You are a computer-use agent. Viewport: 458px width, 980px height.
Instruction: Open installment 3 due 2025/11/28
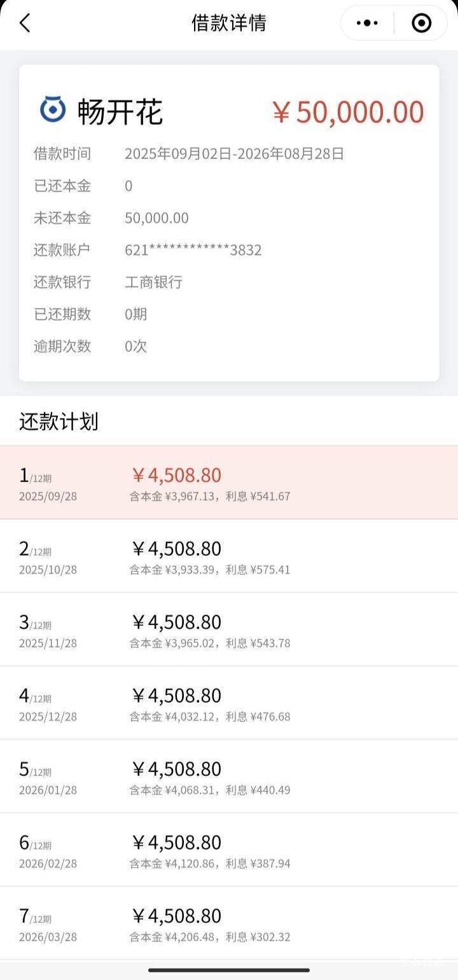click(229, 630)
